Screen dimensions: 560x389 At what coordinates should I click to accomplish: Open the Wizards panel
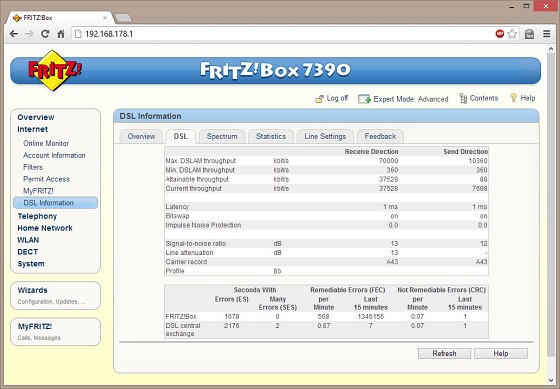[x=55, y=295]
